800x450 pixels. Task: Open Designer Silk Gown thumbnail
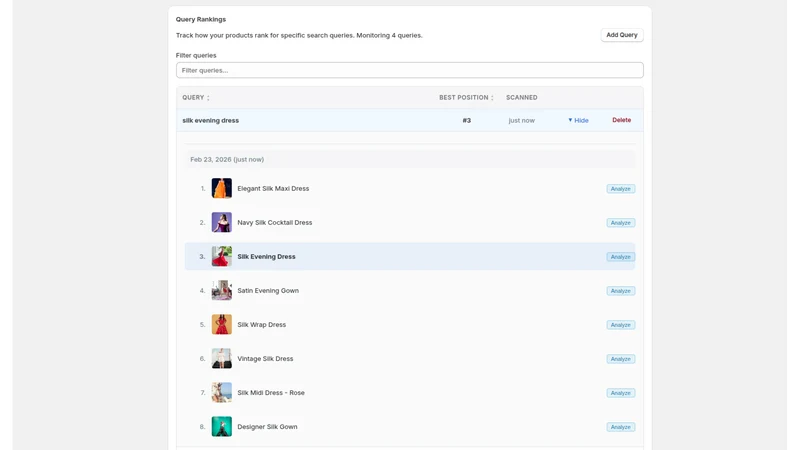click(x=221, y=427)
